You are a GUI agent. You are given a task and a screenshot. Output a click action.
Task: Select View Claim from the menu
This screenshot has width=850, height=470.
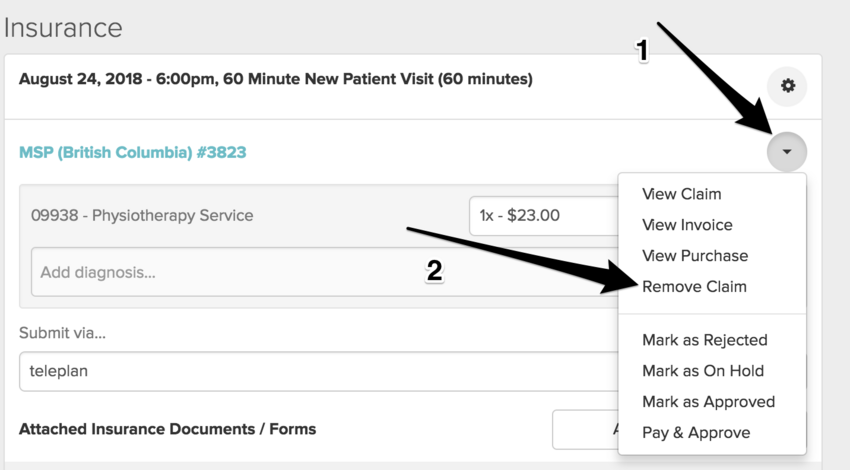coord(681,194)
